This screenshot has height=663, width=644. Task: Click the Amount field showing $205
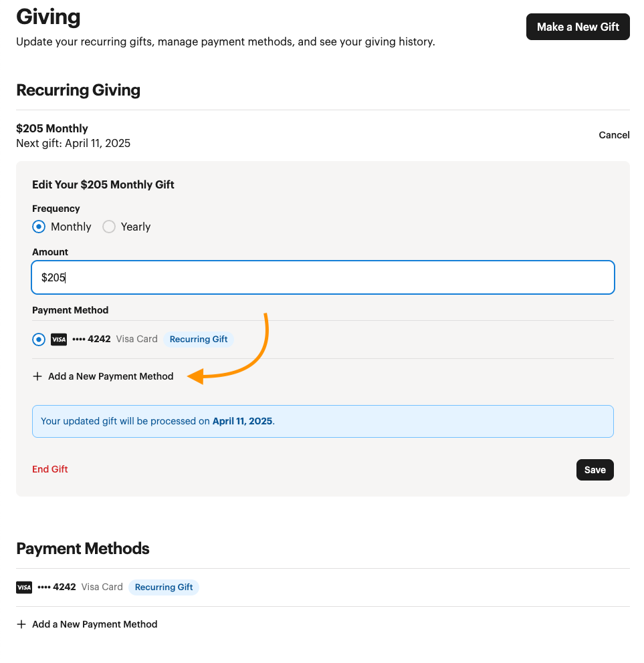click(x=323, y=277)
